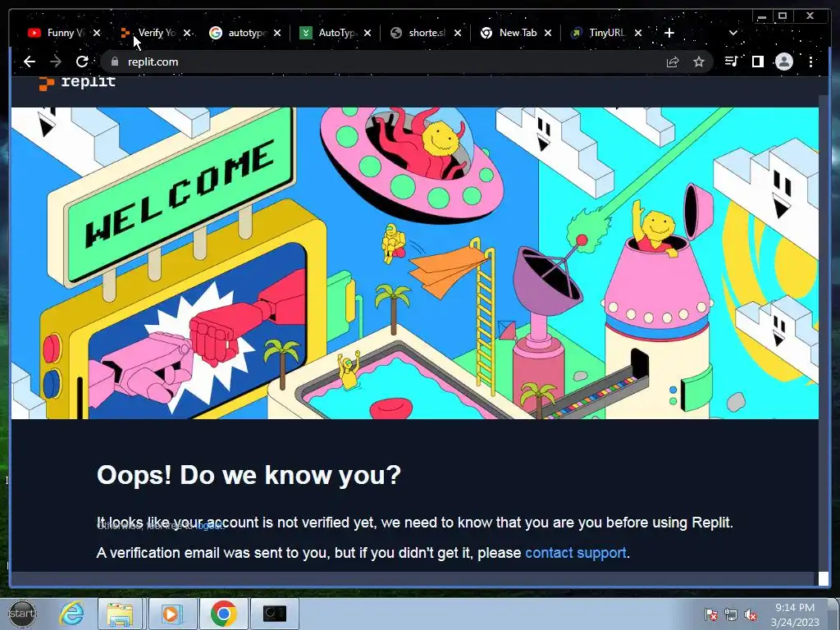Open the media controls icon in the toolbar

click(x=731, y=62)
